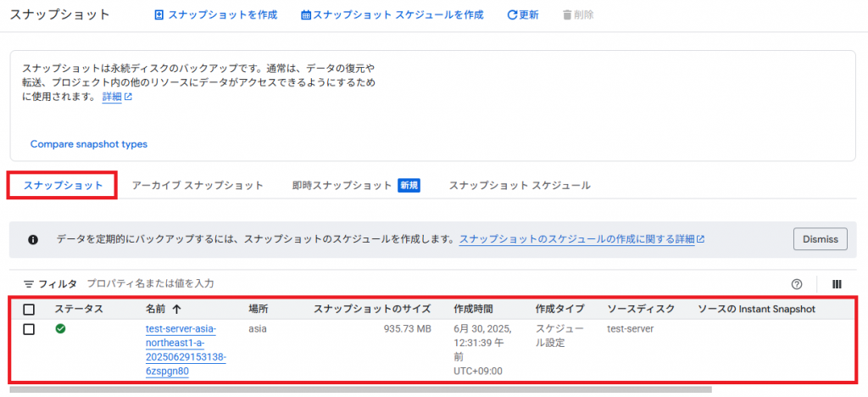Click the 更新 refresh button
This screenshot has height=397, width=868.
[x=523, y=15]
